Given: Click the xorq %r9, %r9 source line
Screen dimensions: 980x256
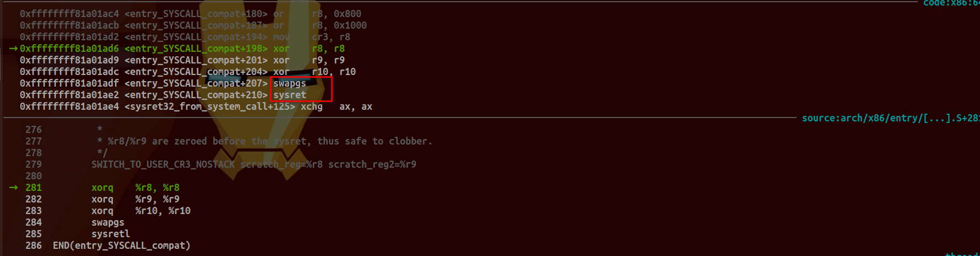Looking at the screenshot, I should click(136, 199).
